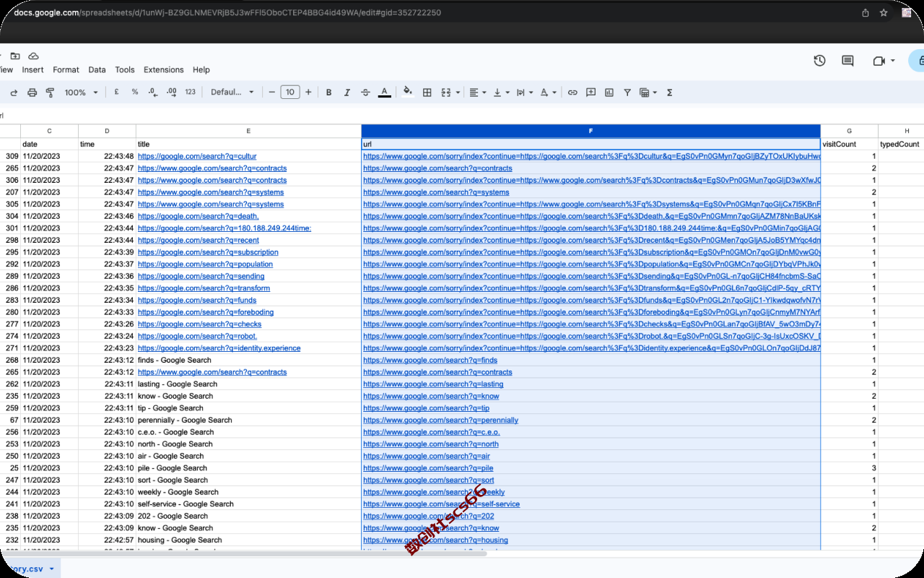Show all comments icon
The height and width of the screenshot is (578, 924).
[x=848, y=61]
